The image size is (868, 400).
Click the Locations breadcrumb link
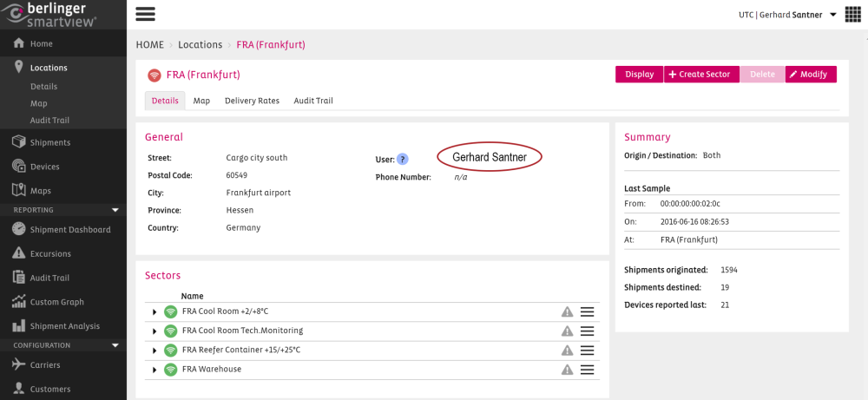tap(200, 44)
